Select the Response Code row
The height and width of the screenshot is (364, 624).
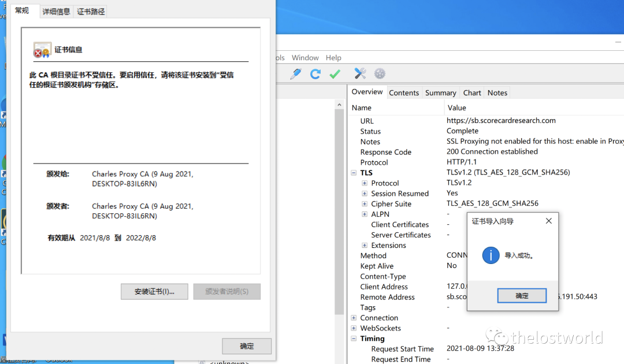[x=486, y=151]
